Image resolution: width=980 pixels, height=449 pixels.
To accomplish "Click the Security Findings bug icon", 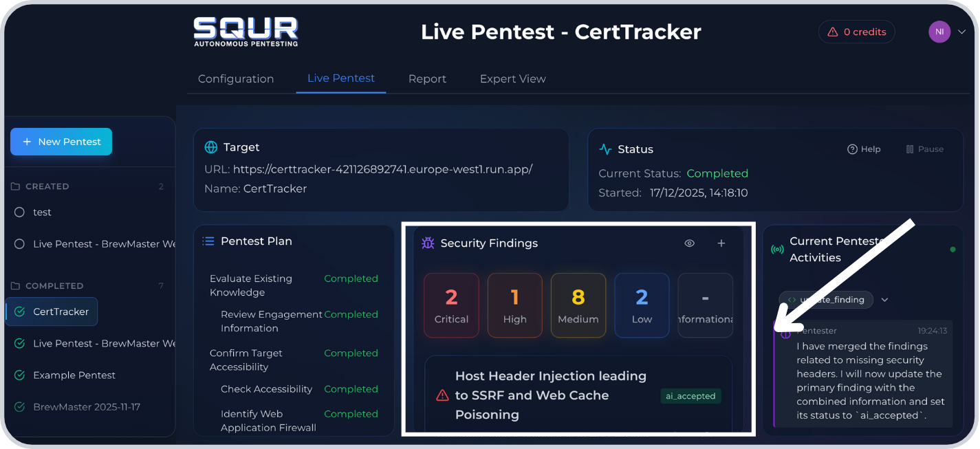I will [428, 243].
